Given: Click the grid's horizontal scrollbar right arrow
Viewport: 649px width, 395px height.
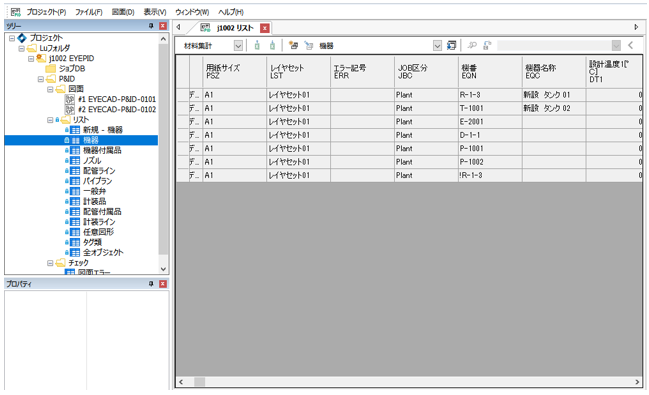Looking at the screenshot, I should (637, 382).
